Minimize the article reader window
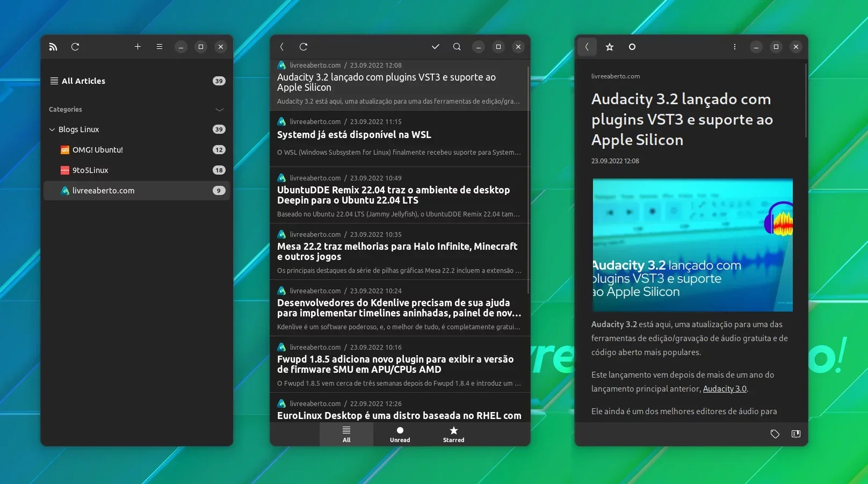 [756, 47]
